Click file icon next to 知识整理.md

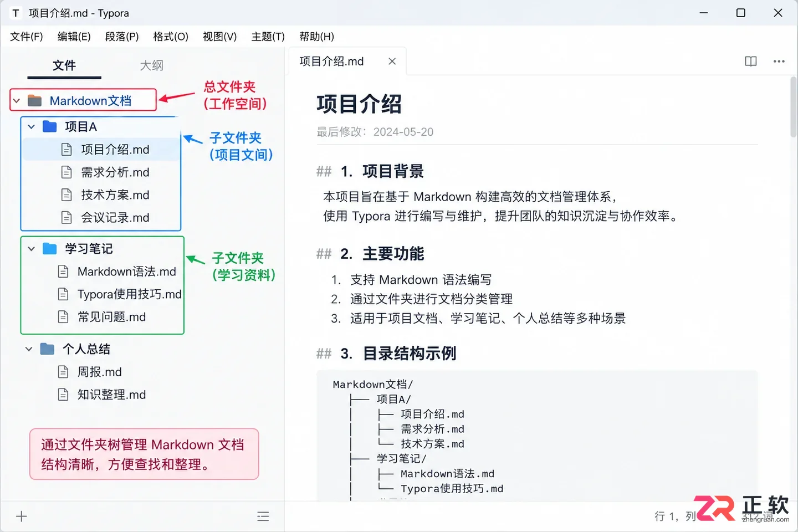tap(64, 395)
